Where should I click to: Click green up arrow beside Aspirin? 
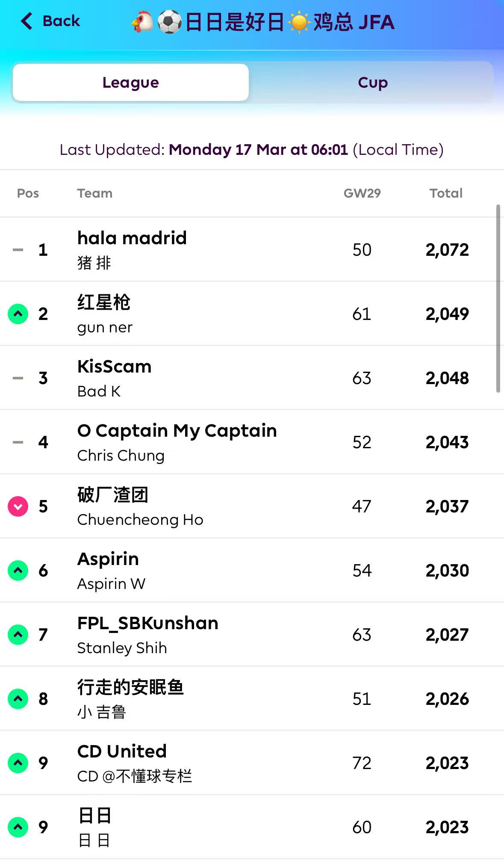click(18, 571)
